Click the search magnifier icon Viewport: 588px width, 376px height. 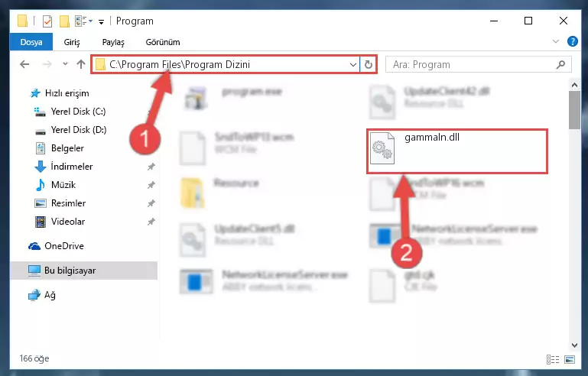[x=560, y=64]
